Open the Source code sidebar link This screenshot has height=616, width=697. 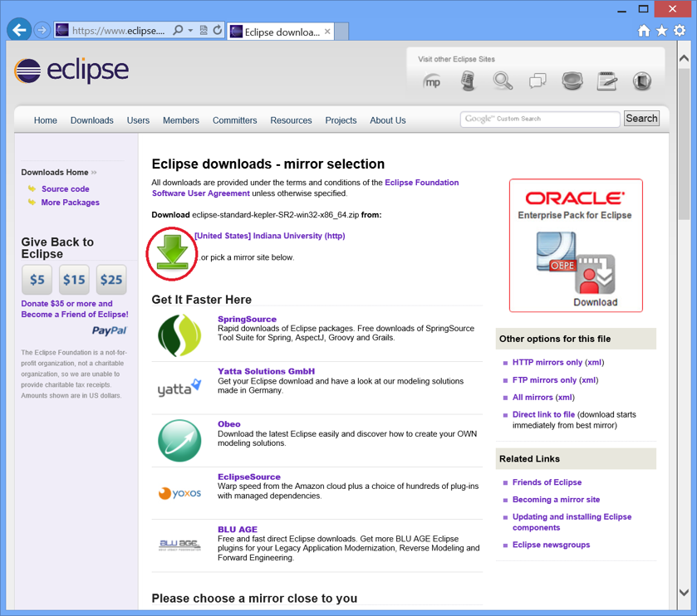pyautogui.click(x=66, y=188)
